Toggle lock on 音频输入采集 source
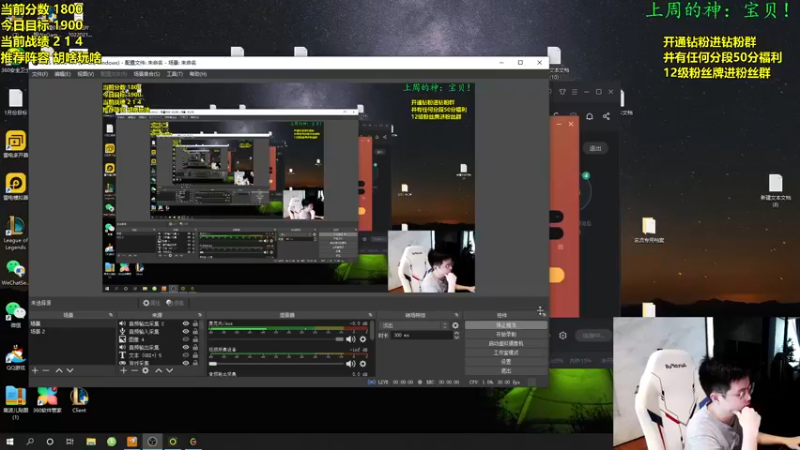Image resolution: width=800 pixels, height=450 pixels. tap(195, 331)
